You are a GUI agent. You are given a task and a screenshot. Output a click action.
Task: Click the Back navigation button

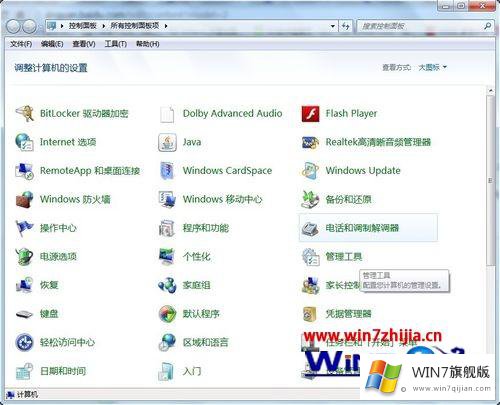pyautogui.click(x=13, y=26)
